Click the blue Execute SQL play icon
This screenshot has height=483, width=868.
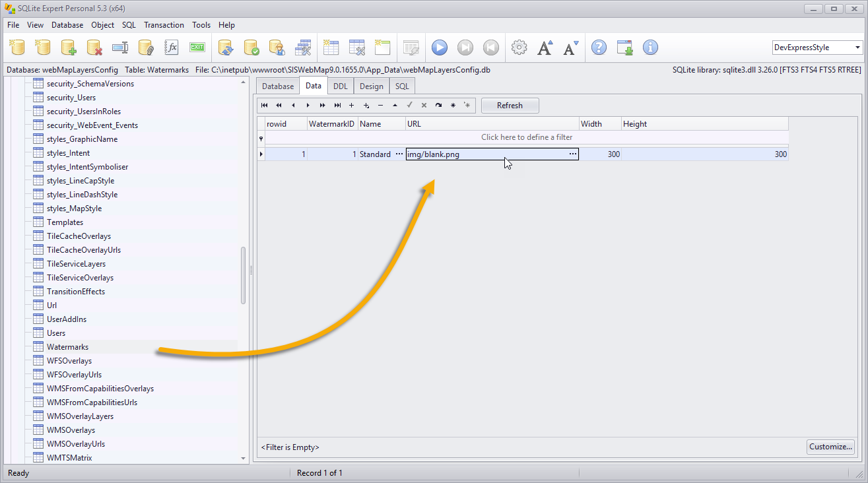440,48
